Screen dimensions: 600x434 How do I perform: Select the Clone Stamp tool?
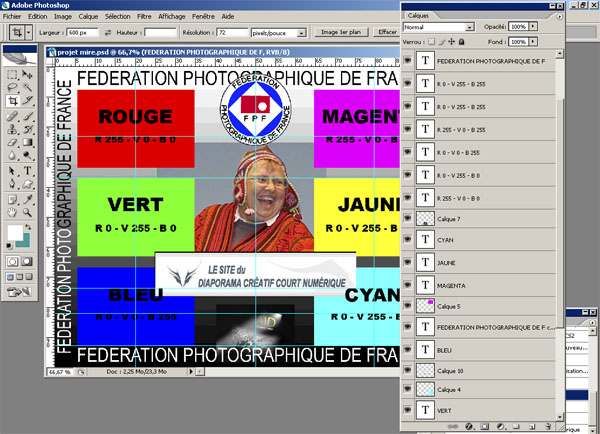[x=12, y=129]
